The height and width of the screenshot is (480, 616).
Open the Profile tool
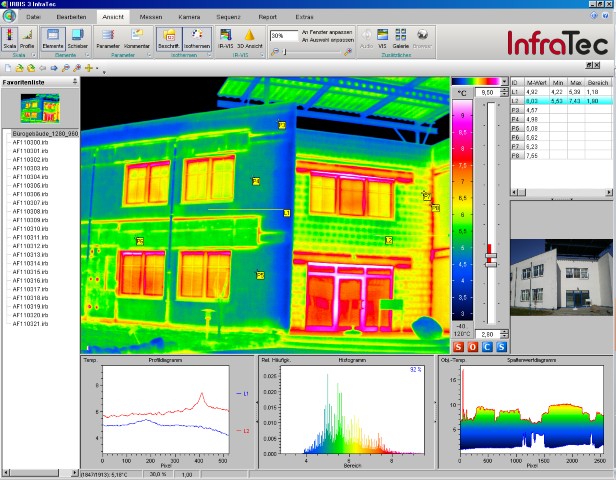(27, 38)
